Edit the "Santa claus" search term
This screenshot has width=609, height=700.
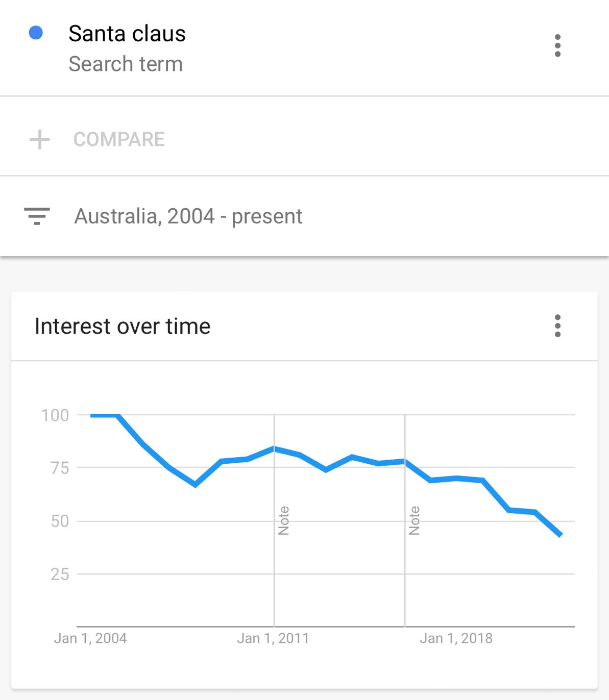[127, 34]
